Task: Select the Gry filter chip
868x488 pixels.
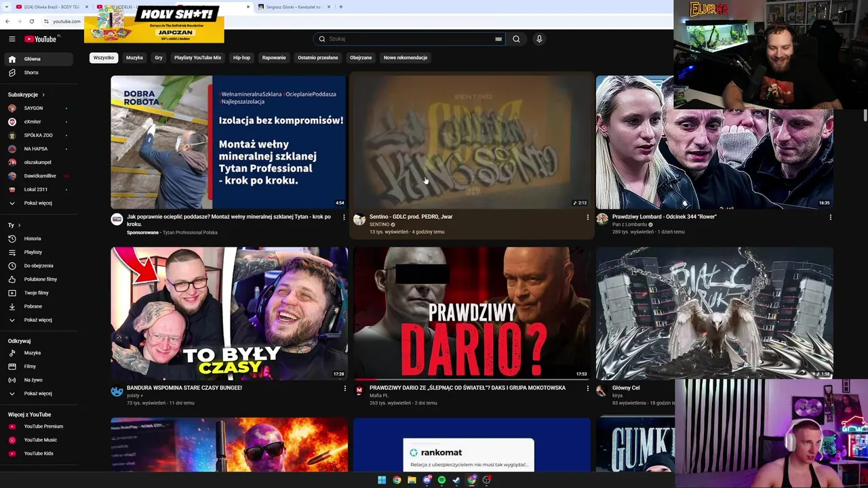Action: point(159,58)
